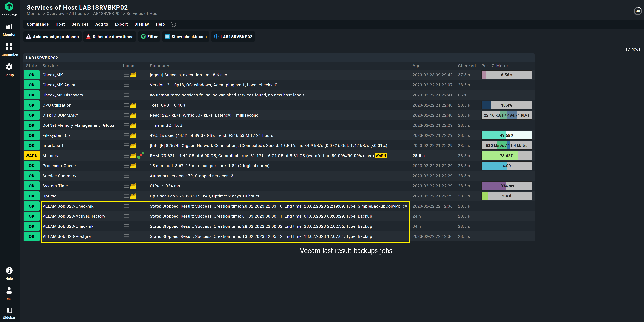Click WARN state badge of Memory
The image size is (644, 322).
[32, 156]
